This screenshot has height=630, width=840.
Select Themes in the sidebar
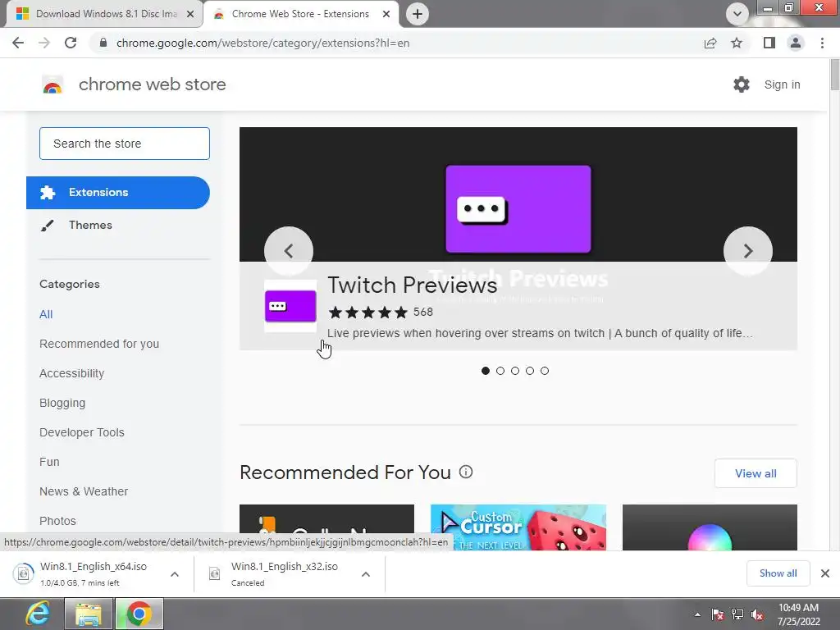pyautogui.click(x=90, y=225)
